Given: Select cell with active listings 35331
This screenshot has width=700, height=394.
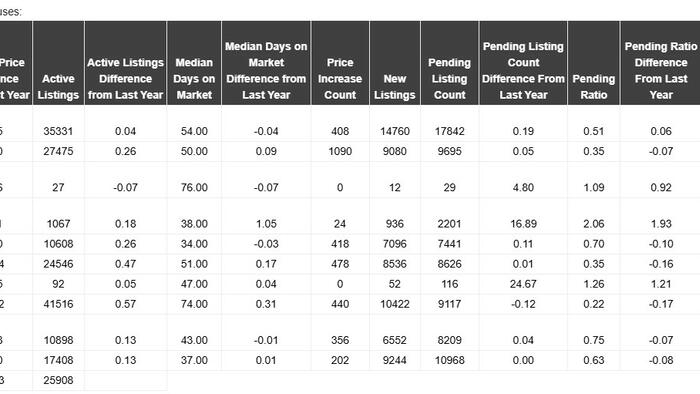Looking at the screenshot, I should point(58,131).
